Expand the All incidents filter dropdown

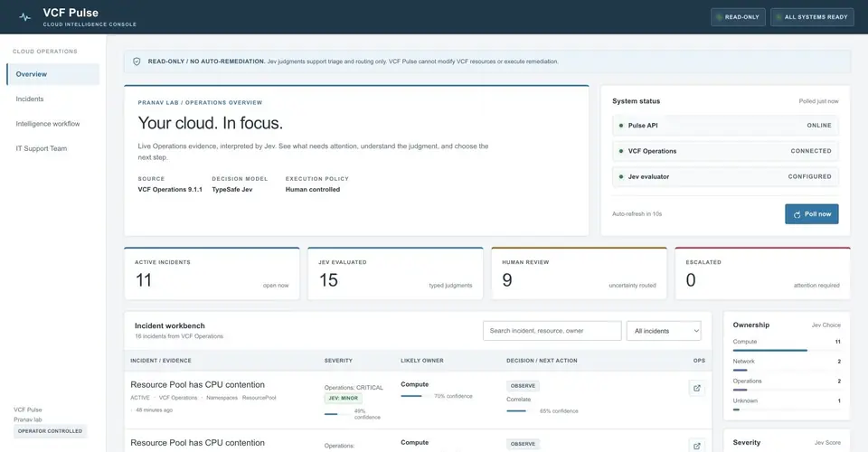(x=664, y=331)
